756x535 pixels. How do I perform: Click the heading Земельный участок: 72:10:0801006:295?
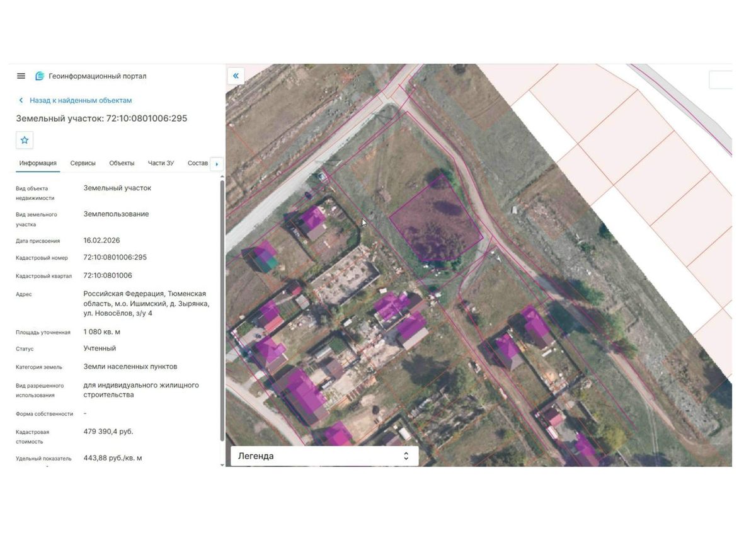(x=101, y=118)
